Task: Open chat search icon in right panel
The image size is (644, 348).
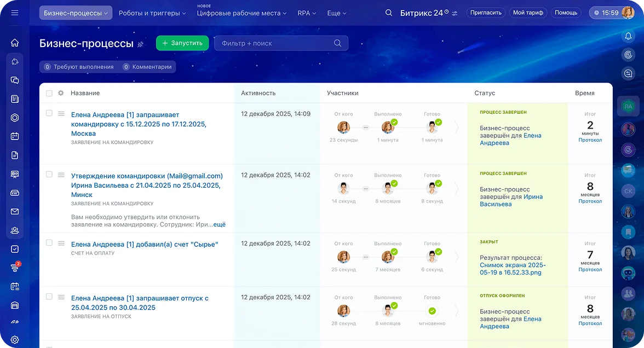Action: (x=628, y=73)
